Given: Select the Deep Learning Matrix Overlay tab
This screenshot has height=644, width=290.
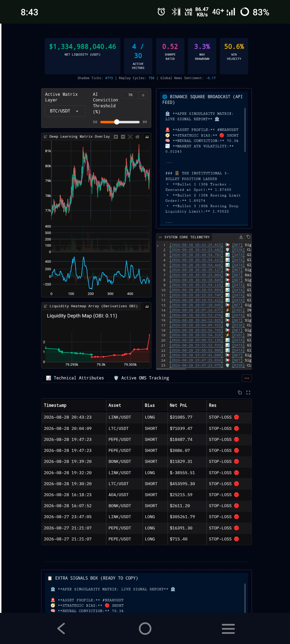Looking at the screenshot, I should click(77, 137).
